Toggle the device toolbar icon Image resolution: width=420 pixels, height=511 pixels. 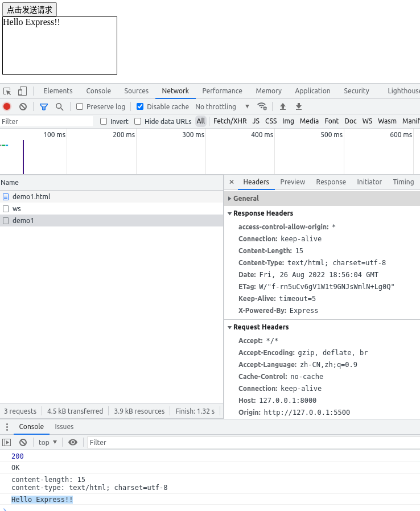tap(22, 91)
